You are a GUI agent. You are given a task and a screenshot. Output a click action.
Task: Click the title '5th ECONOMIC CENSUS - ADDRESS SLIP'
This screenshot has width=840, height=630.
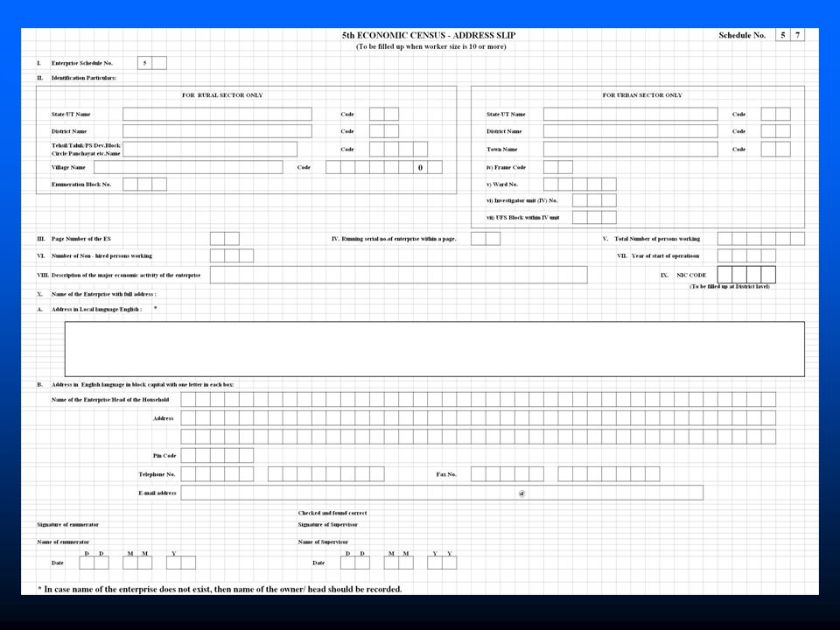[x=429, y=35]
